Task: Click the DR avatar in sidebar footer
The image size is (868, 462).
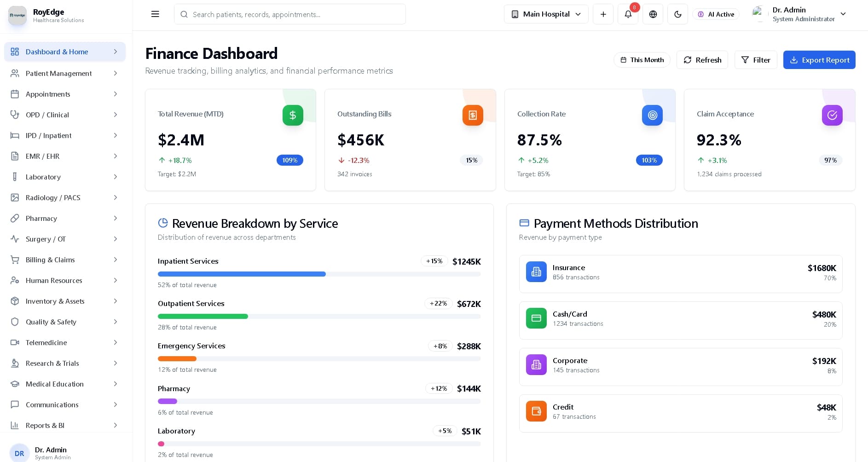Action: pyautogui.click(x=19, y=453)
